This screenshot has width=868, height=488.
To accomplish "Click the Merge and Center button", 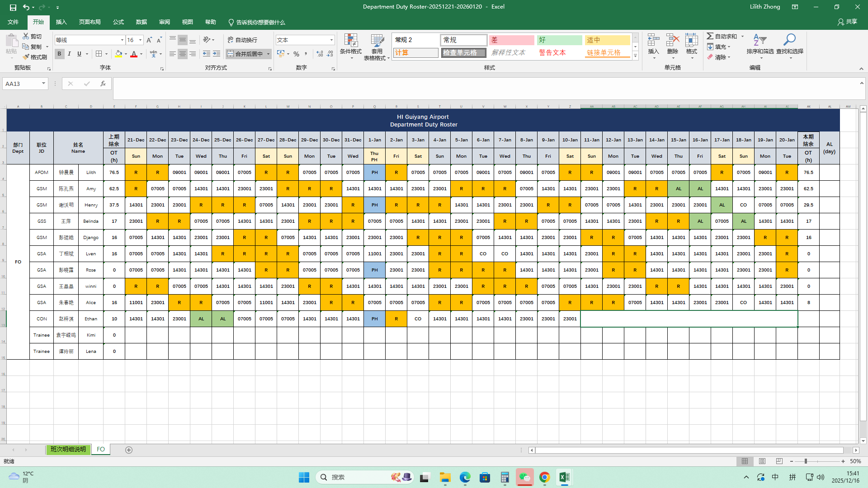I will [245, 54].
